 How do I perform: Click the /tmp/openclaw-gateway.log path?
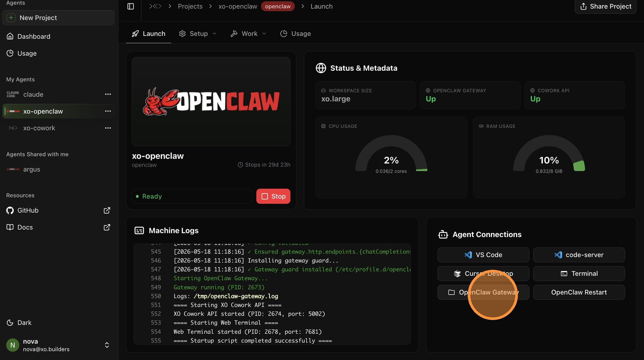tap(236, 296)
